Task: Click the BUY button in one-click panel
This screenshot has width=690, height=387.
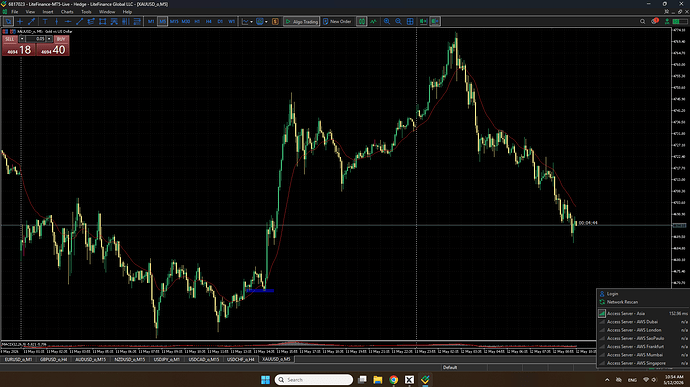Action: pyautogui.click(x=61, y=39)
